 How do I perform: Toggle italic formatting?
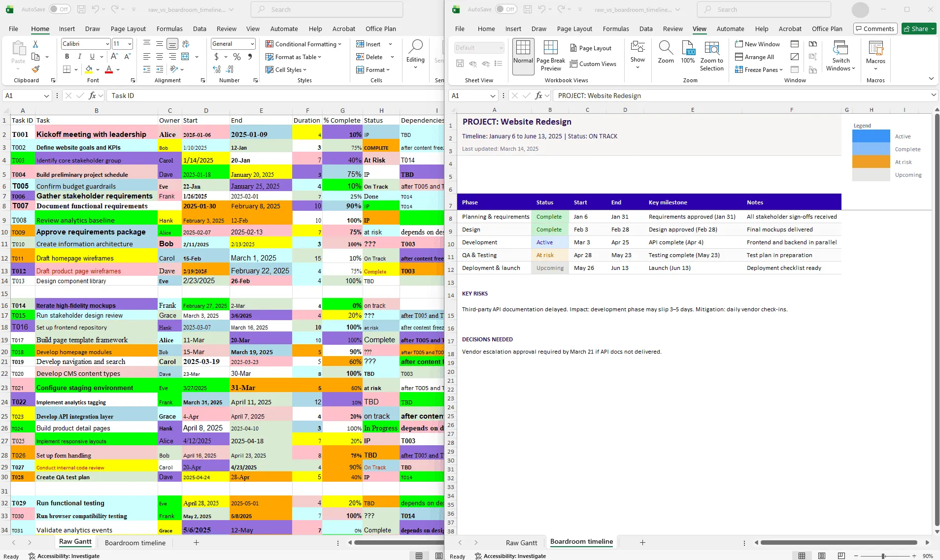(x=80, y=56)
